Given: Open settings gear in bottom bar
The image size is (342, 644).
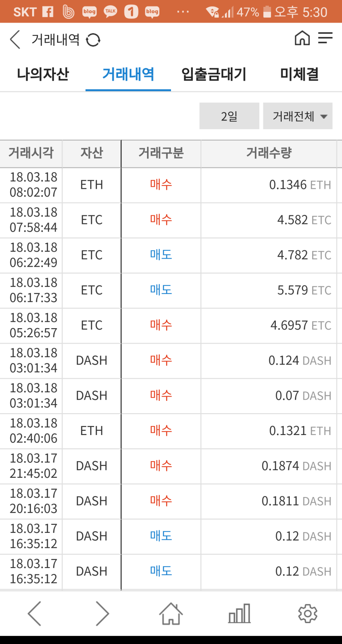Looking at the screenshot, I should click(307, 613).
